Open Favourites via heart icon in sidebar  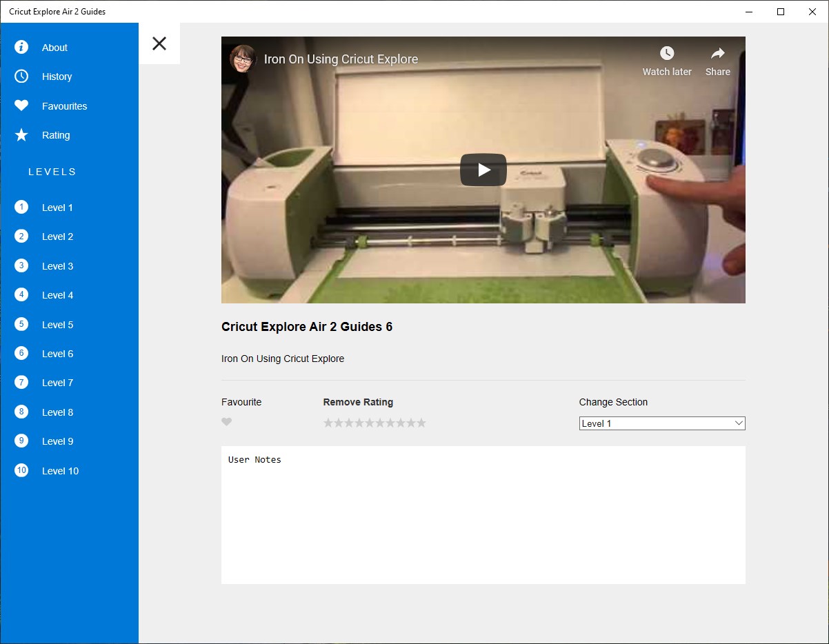point(21,105)
